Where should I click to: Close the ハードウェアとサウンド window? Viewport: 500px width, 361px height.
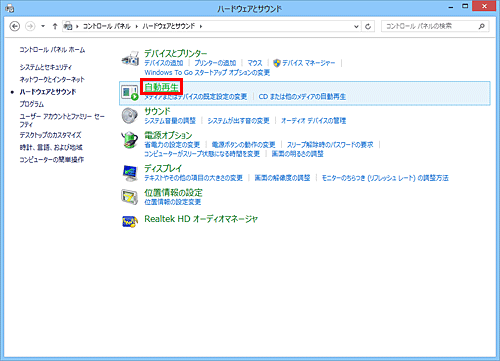pos(485,6)
